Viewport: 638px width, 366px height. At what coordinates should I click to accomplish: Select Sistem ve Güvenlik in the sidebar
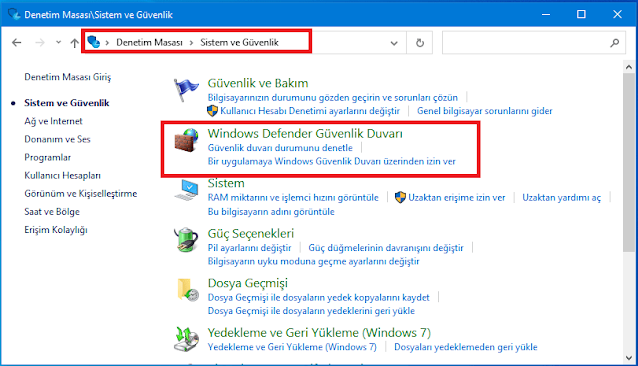point(67,103)
